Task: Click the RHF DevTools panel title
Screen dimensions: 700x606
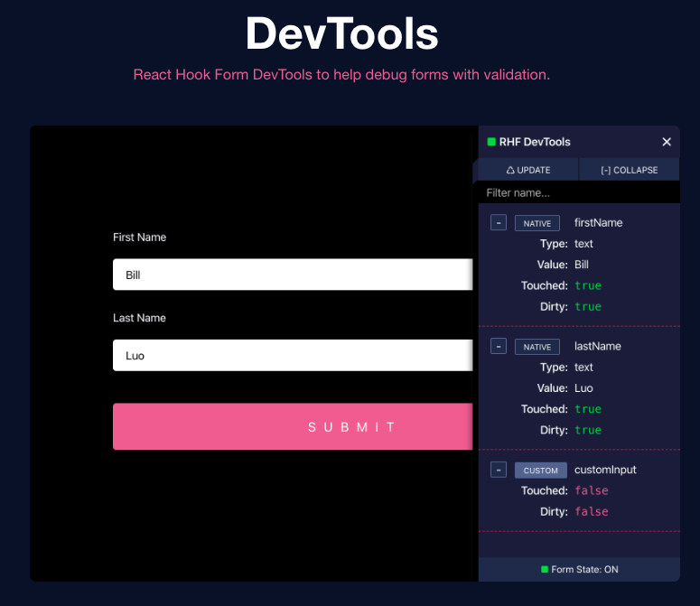Action: point(535,142)
